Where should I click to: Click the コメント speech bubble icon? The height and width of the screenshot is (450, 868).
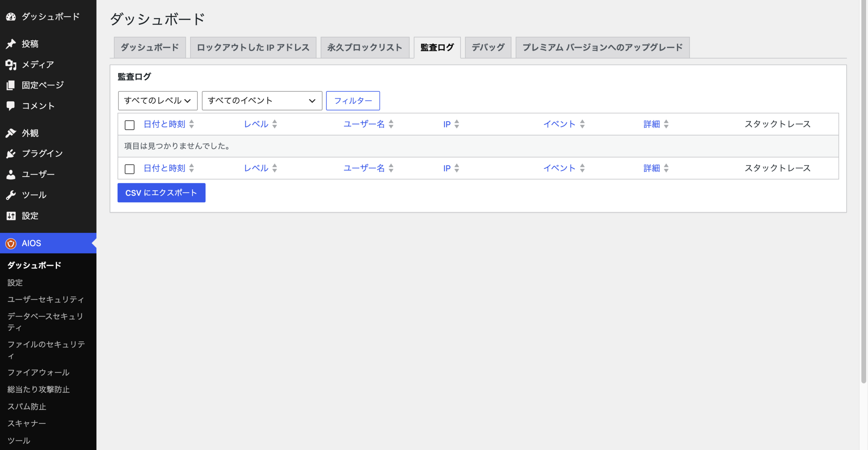(x=11, y=106)
